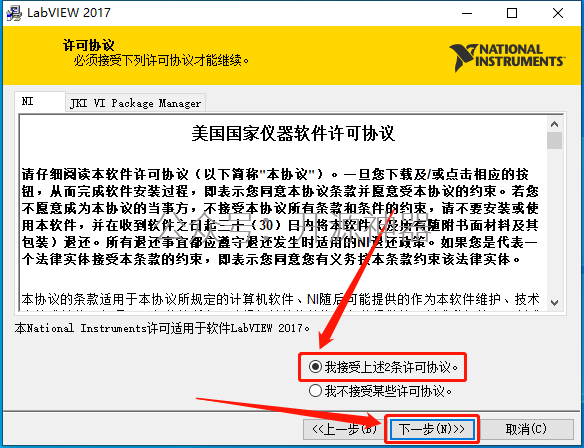
Task: Click the National Instruments logo
Action: click(507, 57)
